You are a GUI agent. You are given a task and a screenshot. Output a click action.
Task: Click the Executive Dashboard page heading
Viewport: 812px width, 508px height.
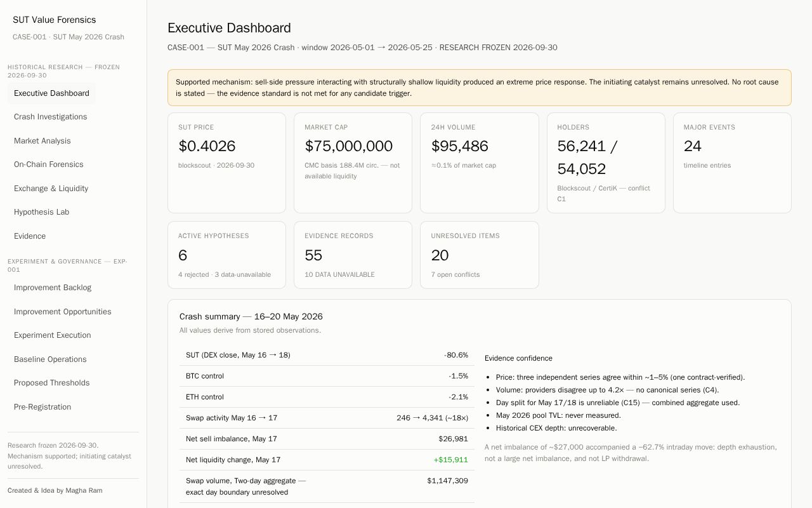(x=229, y=28)
